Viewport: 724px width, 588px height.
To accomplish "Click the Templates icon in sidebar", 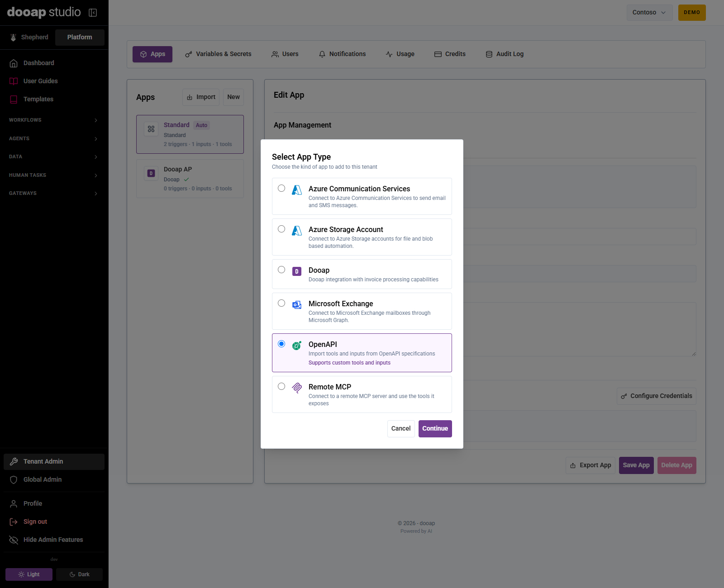I will [x=14, y=100].
